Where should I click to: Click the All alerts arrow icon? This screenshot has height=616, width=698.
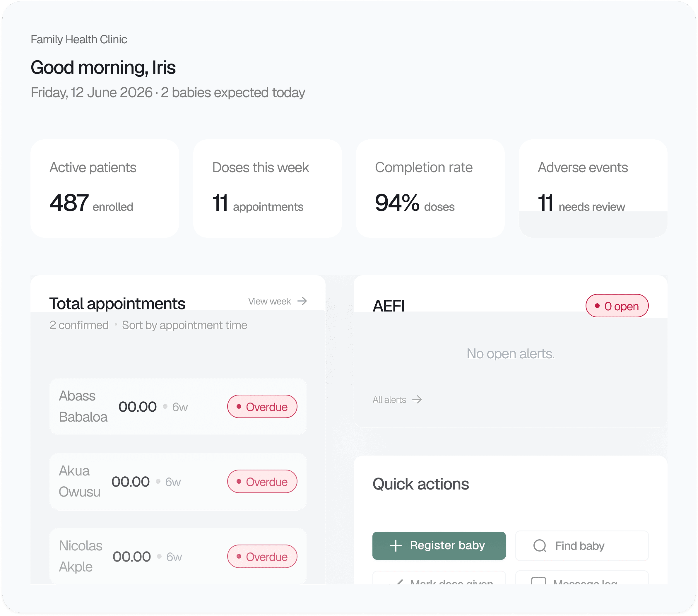pyautogui.click(x=417, y=400)
